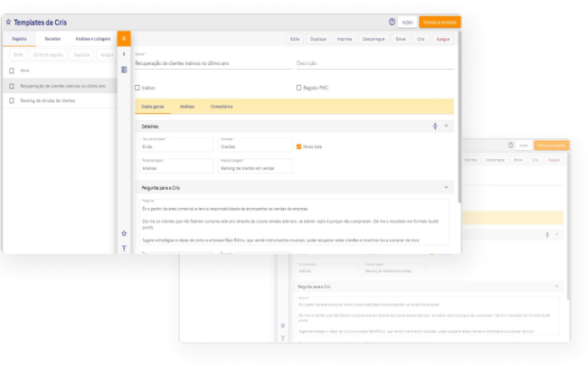Click the star icon in the front window side strip
The height and width of the screenshot is (367, 588).
124,233
